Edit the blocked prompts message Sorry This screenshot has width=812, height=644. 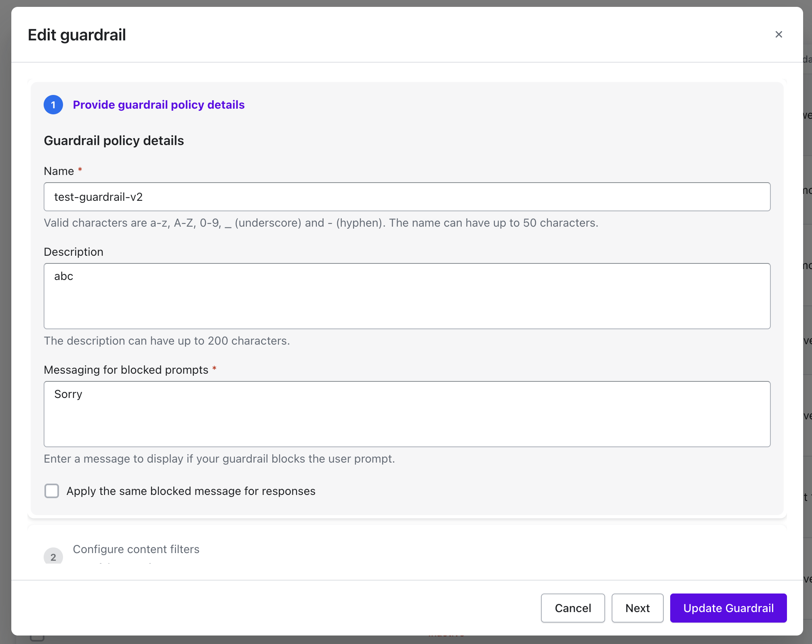[407, 414]
